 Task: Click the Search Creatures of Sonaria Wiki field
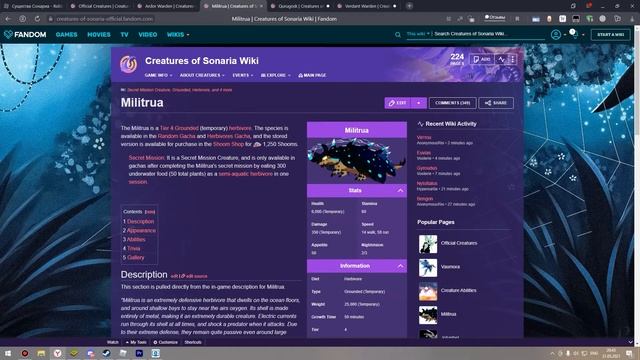(489, 34)
